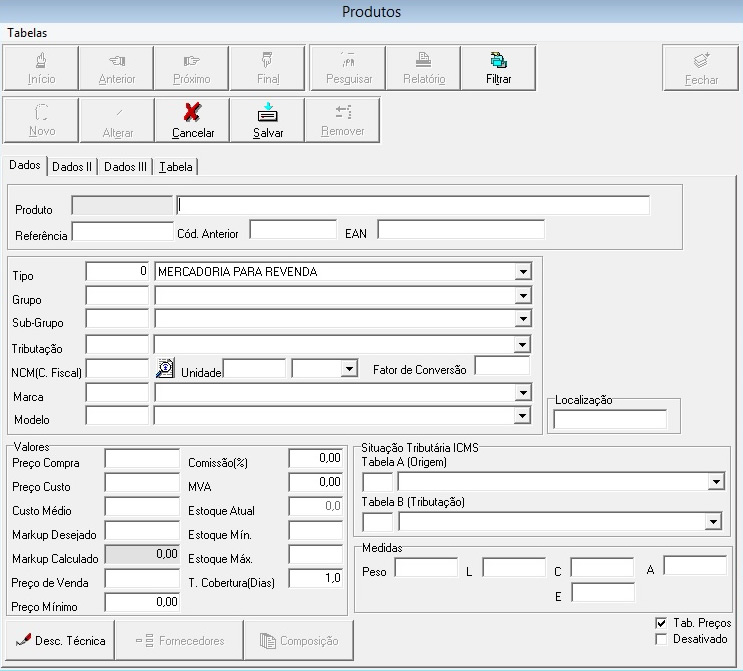Open Tabela A (Origem) dropdown
This screenshot has height=671, width=743.
tap(716, 482)
